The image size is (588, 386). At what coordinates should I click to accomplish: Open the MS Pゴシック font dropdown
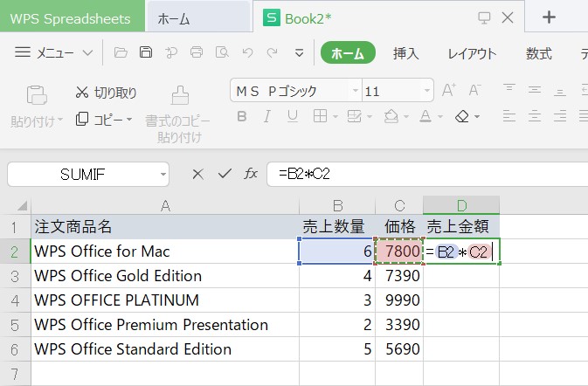[x=355, y=90]
